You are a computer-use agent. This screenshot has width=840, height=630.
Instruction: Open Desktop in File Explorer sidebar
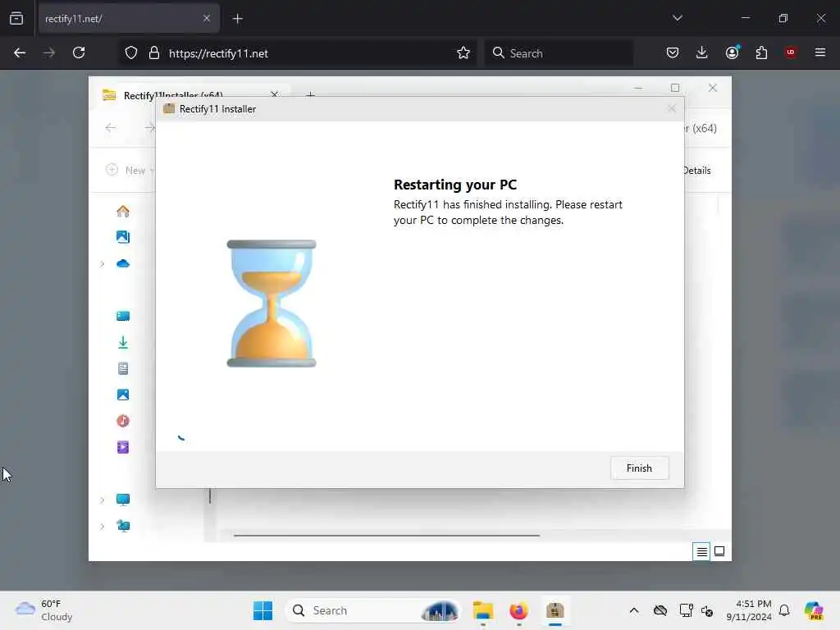pos(123,316)
